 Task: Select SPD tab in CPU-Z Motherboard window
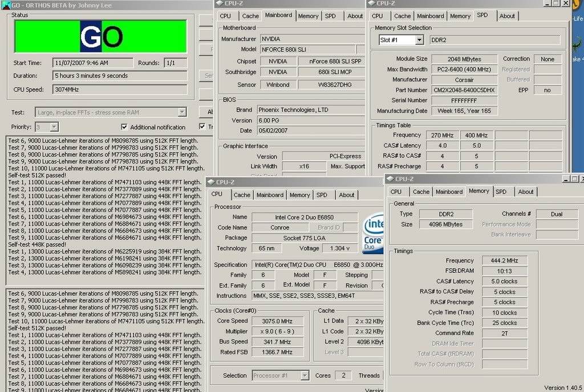(x=330, y=16)
